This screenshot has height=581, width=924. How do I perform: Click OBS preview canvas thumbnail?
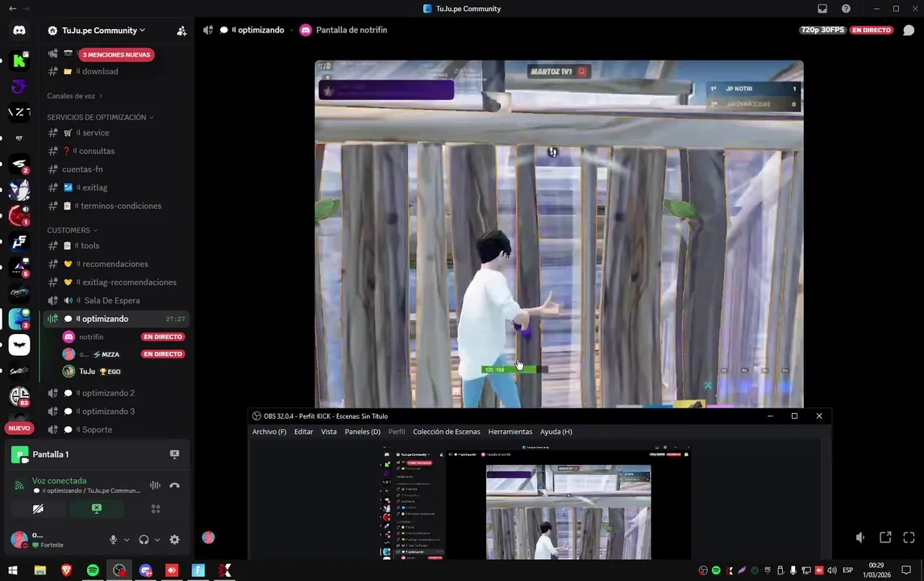click(535, 502)
